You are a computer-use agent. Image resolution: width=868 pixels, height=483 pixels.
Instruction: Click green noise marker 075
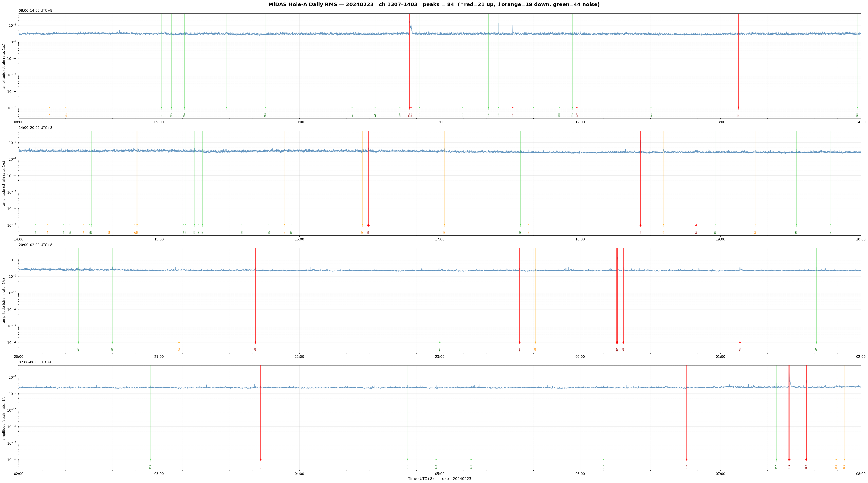604,459
